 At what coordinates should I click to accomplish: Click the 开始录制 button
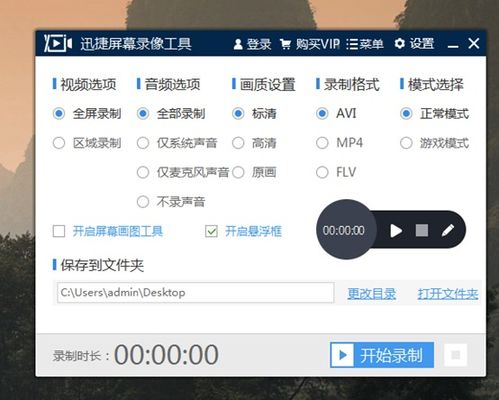(382, 355)
